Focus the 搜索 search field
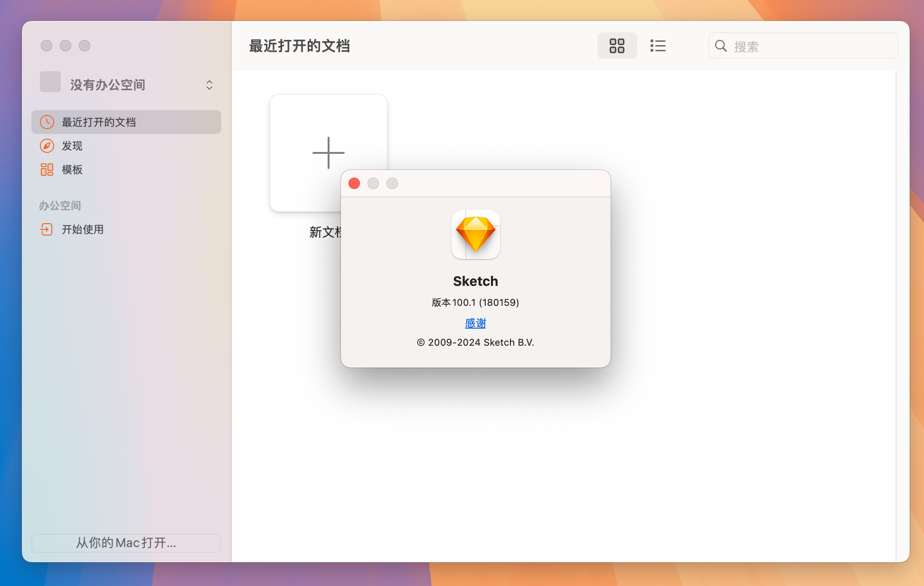 pos(803,46)
